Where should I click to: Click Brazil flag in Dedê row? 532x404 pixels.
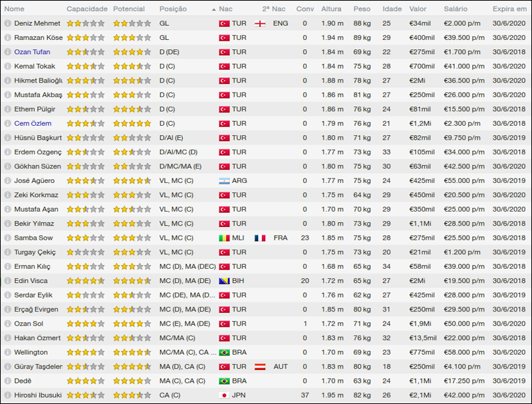click(x=224, y=381)
